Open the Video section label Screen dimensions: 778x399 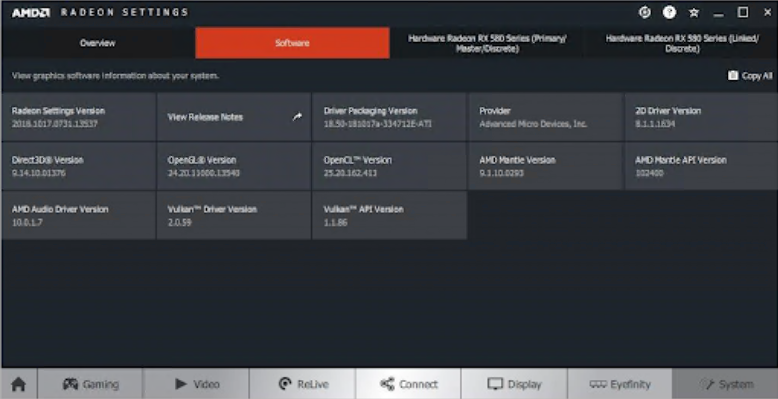pos(206,385)
